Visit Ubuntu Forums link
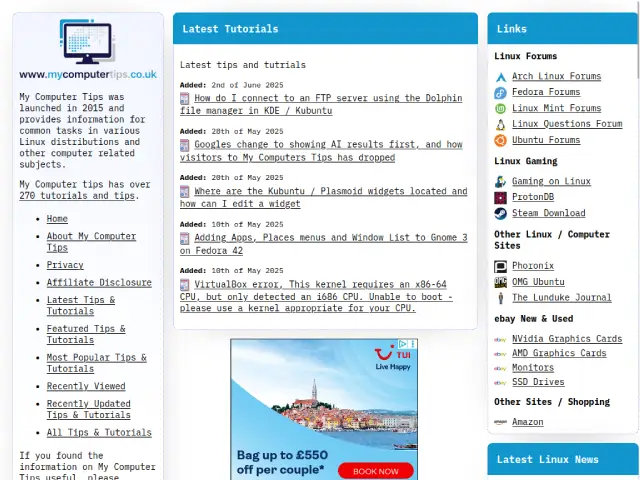Viewport: 640px width, 480px height. (x=546, y=140)
